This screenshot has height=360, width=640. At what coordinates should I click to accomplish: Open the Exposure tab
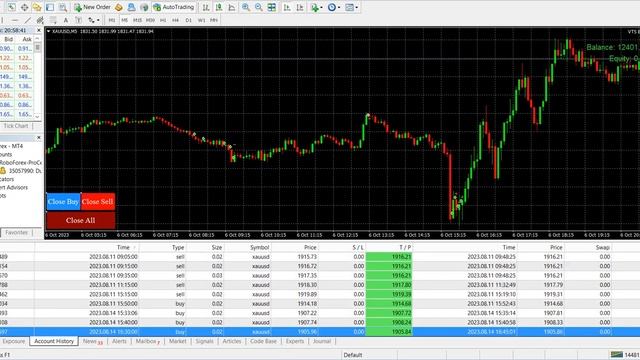(13, 341)
